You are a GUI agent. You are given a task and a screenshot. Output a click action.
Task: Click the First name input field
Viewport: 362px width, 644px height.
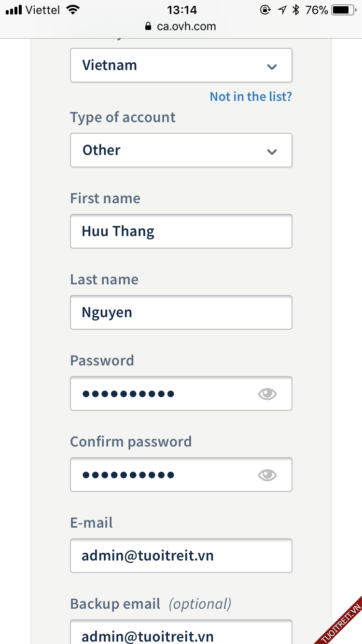pos(181,231)
